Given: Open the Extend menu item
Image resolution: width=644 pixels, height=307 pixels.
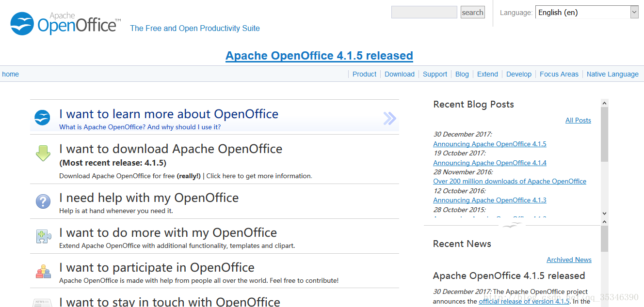Looking at the screenshot, I should coord(487,74).
